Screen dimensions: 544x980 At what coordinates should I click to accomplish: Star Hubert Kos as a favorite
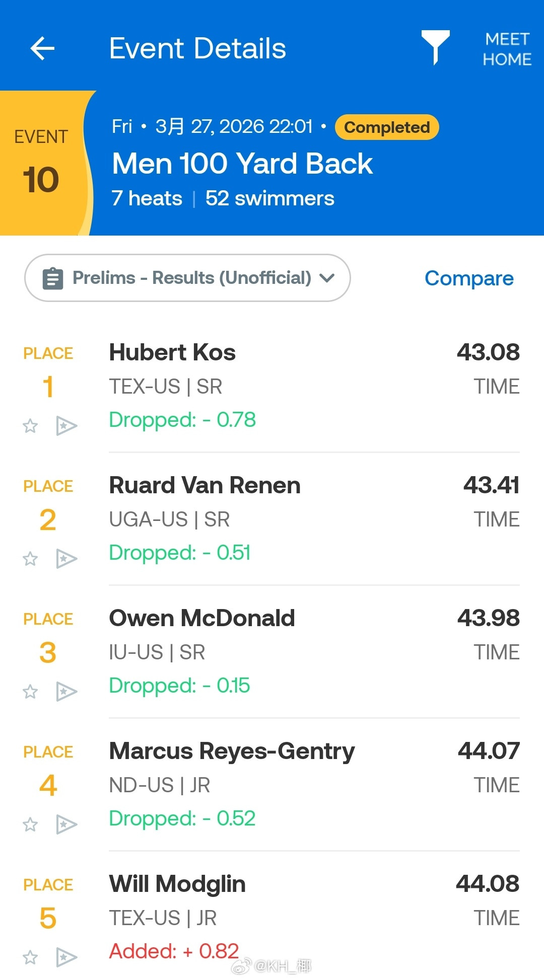point(30,426)
